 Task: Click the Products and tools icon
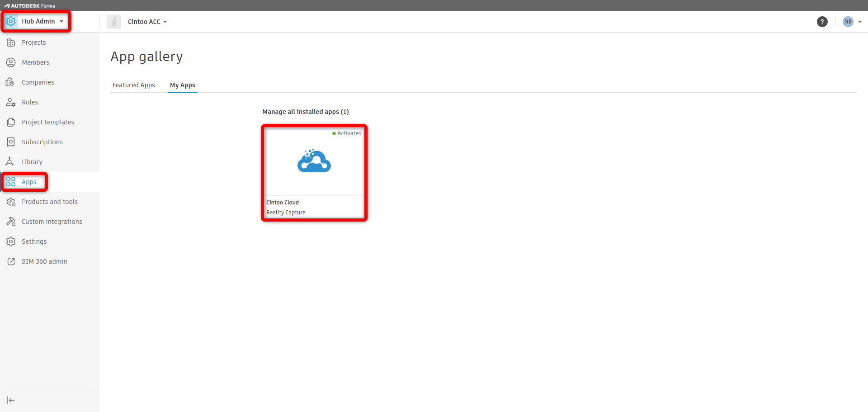tap(11, 202)
